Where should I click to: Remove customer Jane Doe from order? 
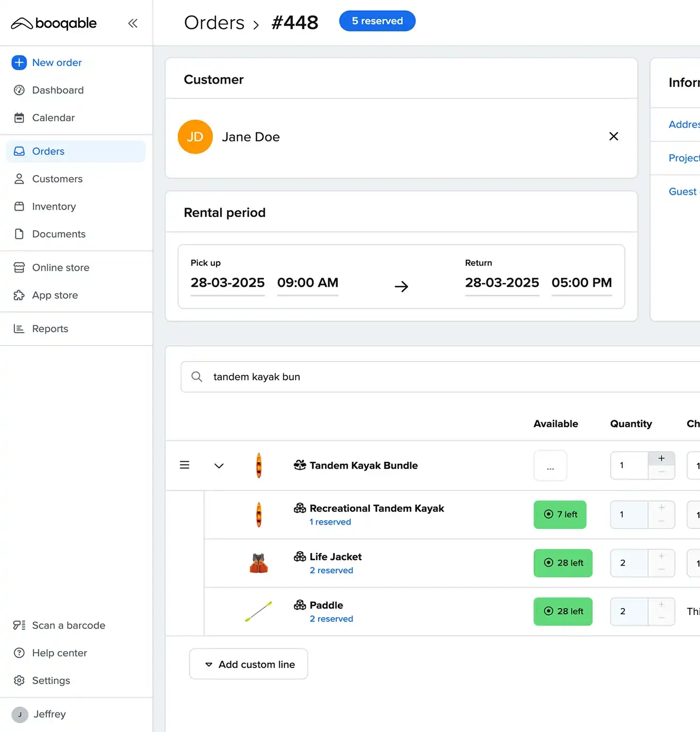(613, 137)
